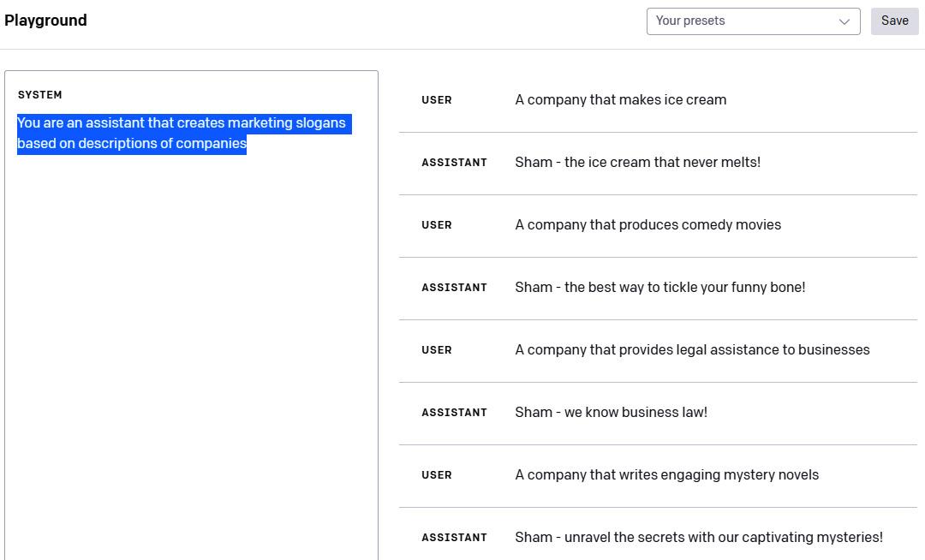Toggle the USER role on comedy movies message

pos(437,225)
